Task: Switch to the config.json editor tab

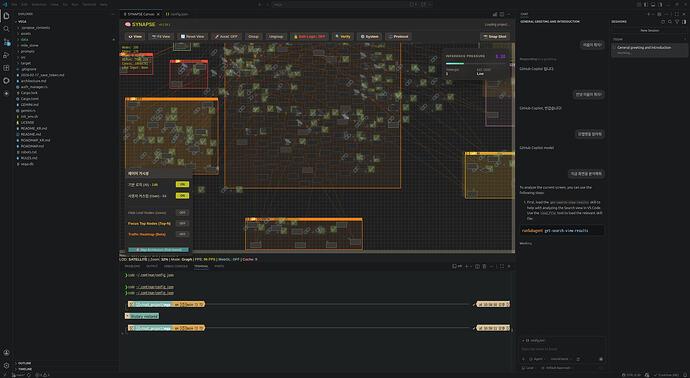Action: 178,14
